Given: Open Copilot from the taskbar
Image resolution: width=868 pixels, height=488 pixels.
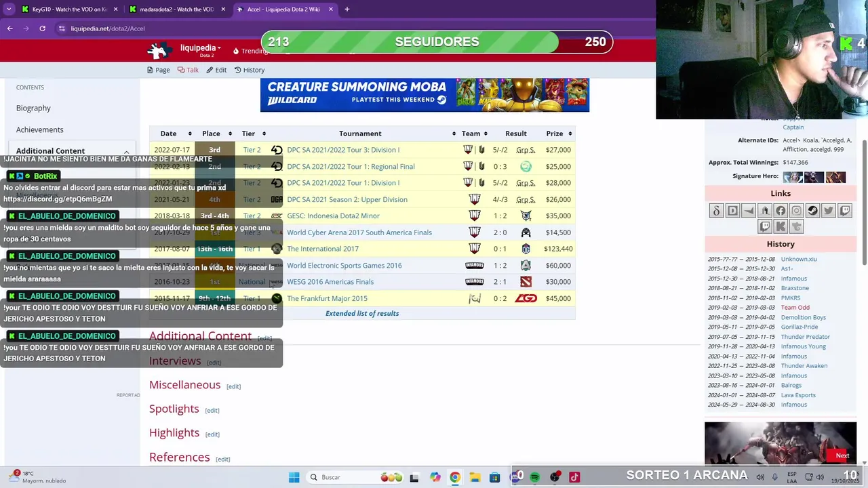Looking at the screenshot, I should coord(435,477).
